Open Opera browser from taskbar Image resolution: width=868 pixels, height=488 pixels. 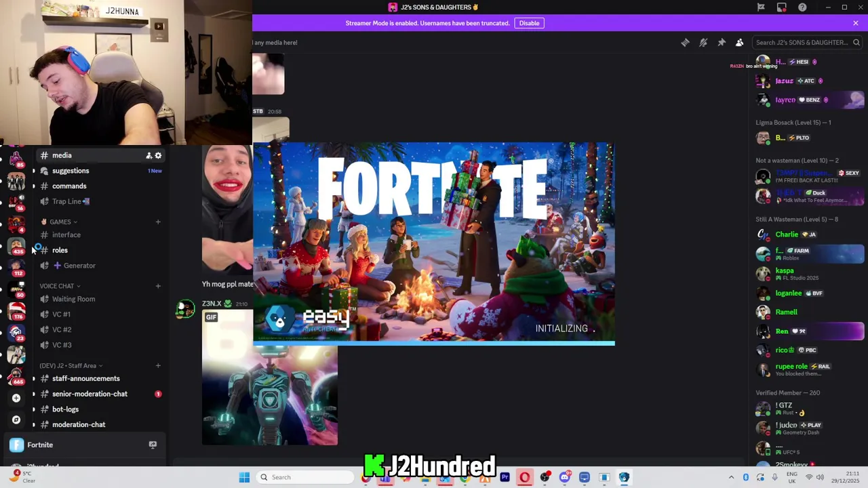[524, 477]
